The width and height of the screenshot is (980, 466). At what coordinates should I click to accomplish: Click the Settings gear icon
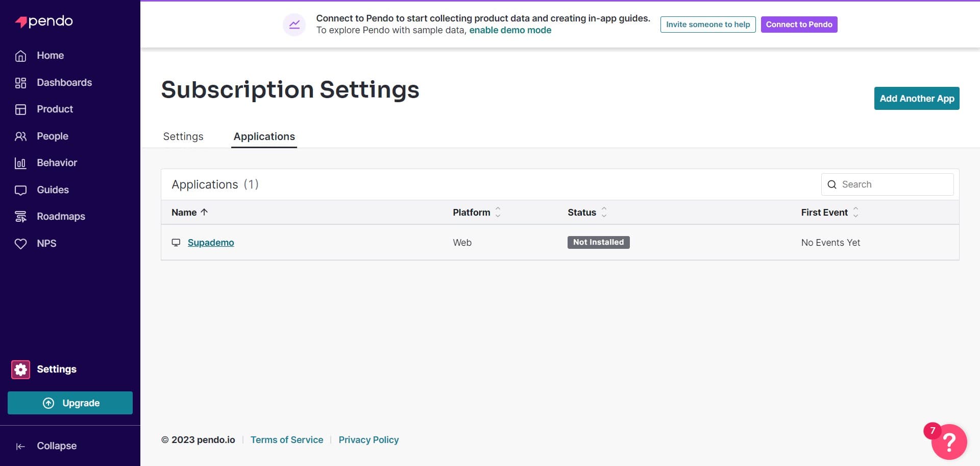(x=20, y=369)
